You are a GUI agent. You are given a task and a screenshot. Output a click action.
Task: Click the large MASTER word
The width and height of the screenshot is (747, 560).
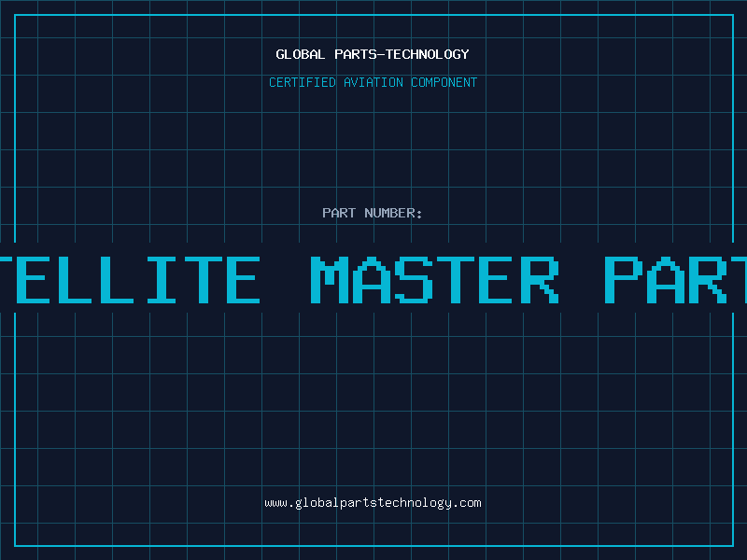pyautogui.click(x=434, y=280)
